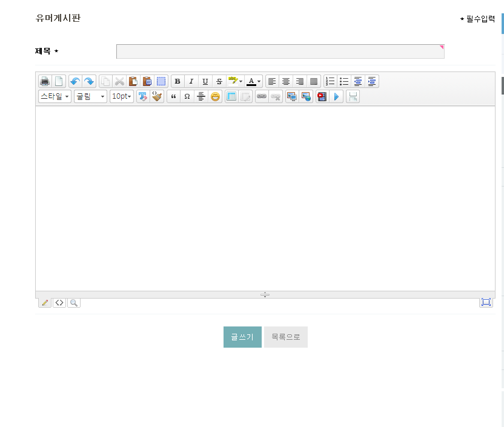
Task: Open the 10pt font size dropdown
Action: pyautogui.click(x=122, y=96)
